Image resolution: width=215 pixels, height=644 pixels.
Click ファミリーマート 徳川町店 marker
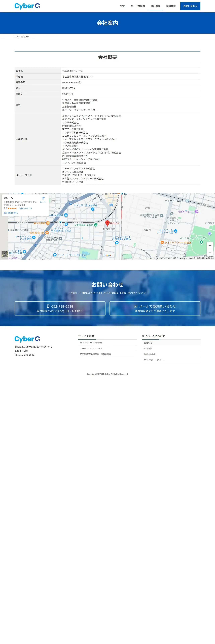(55, 255)
